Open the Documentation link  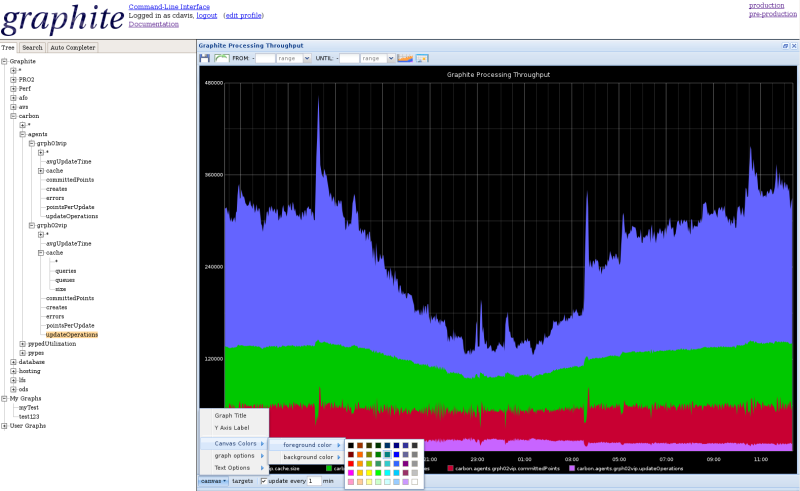pos(153,24)
